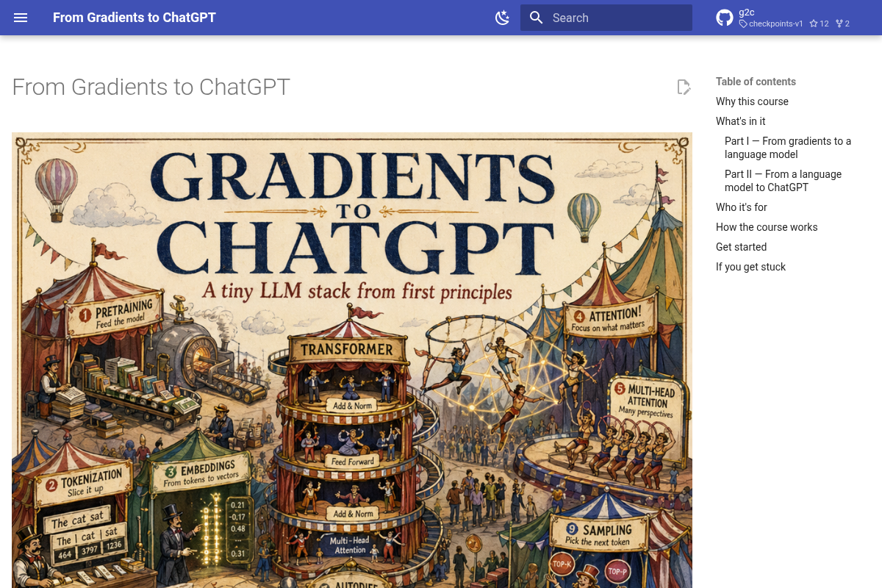This screenshot has height=588, width=882.
Task: Jump to Who it's for section
Action: [x=742, y=207]
